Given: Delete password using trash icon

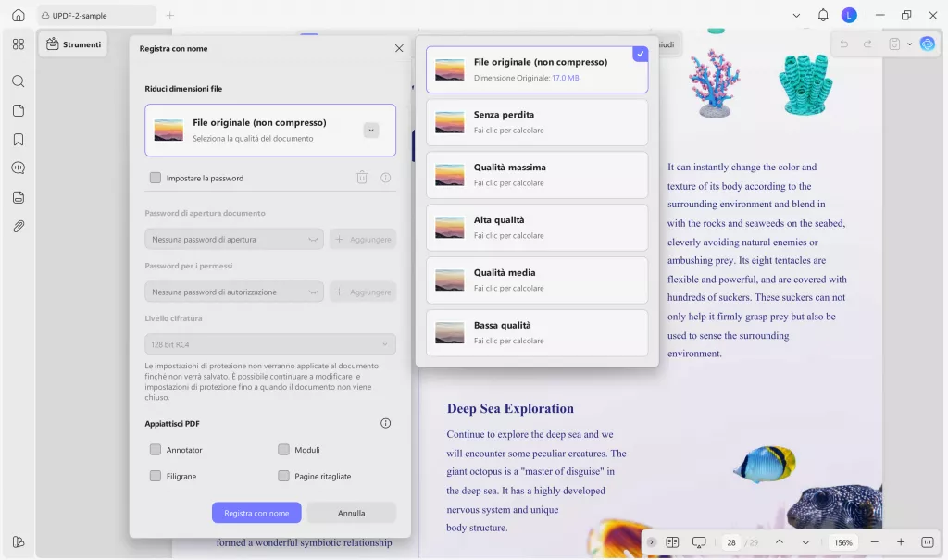Looking at the screenshot, I should tap(362, 178).
